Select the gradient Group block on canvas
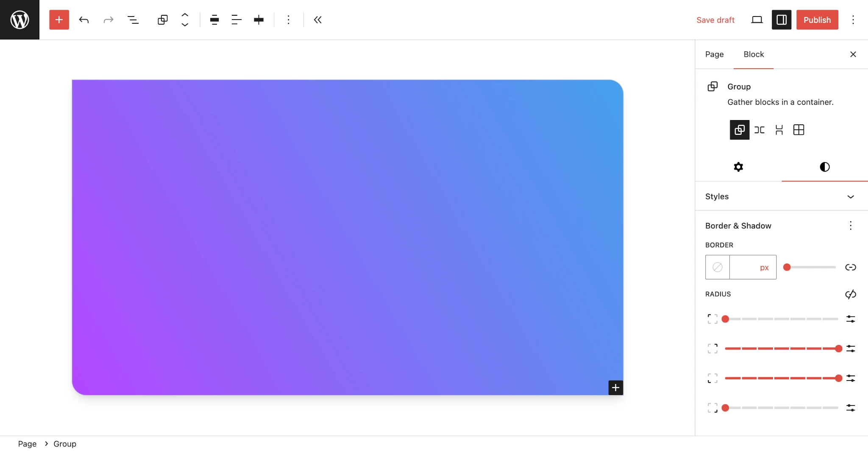This screenshot has width=868, height=451. tap(348, 237)
